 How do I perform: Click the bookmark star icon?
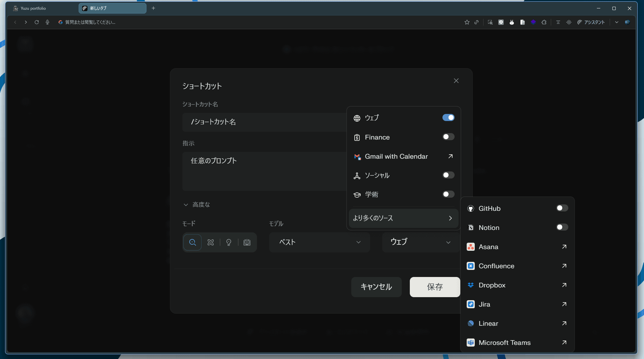[467, 22]
